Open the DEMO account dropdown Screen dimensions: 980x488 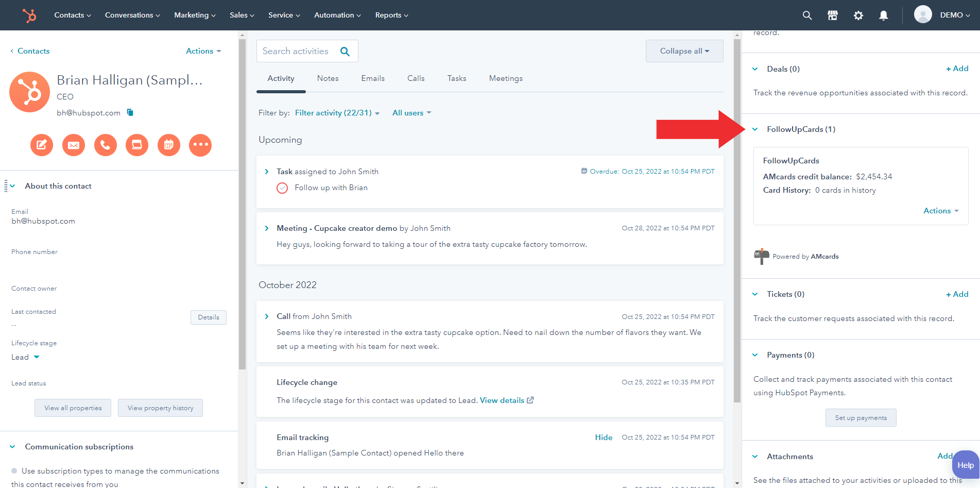[955, 15]
